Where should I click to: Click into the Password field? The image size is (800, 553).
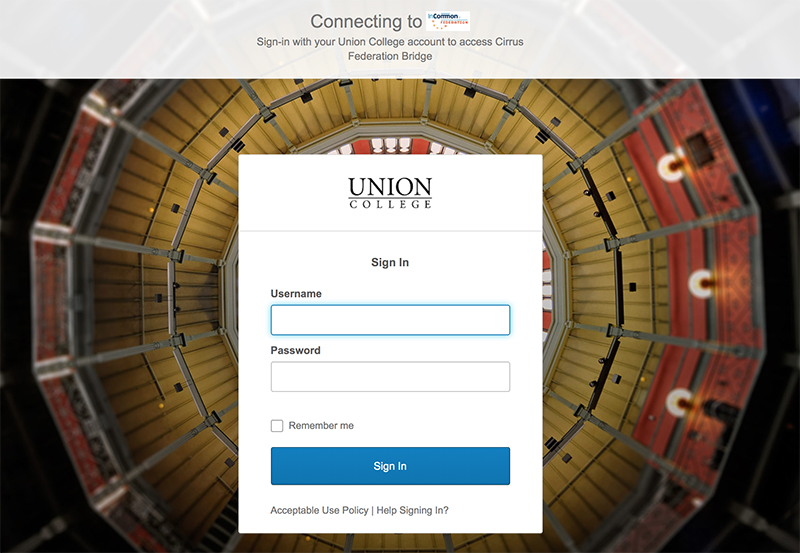(x=390, y=377)
